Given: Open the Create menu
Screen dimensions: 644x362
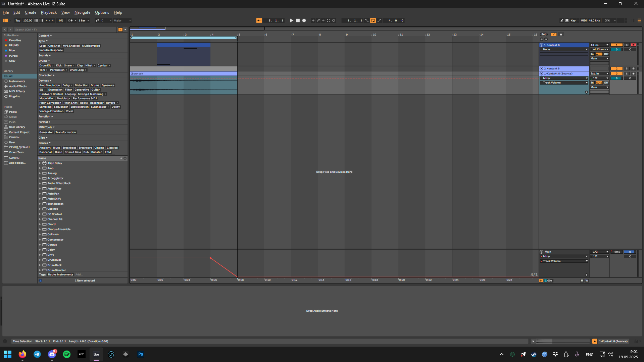Looking at the screenshot, I should click(x=31, y=12).
